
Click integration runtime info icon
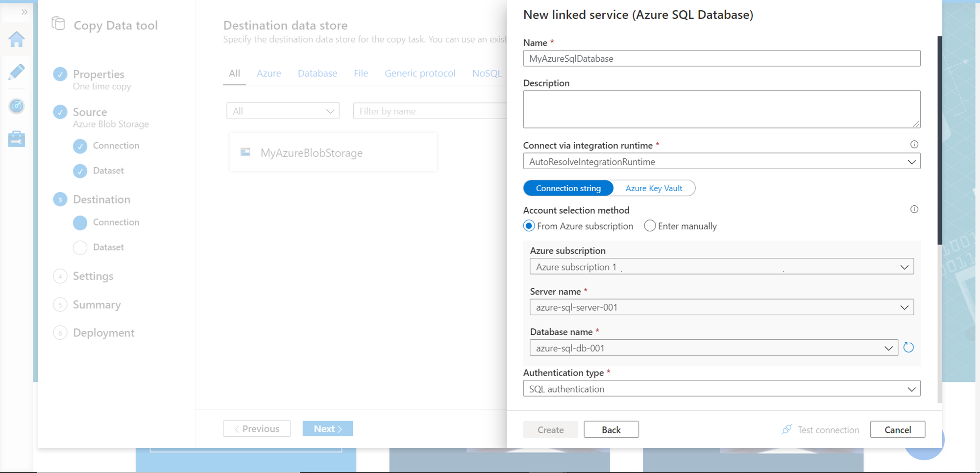(914, 145)
